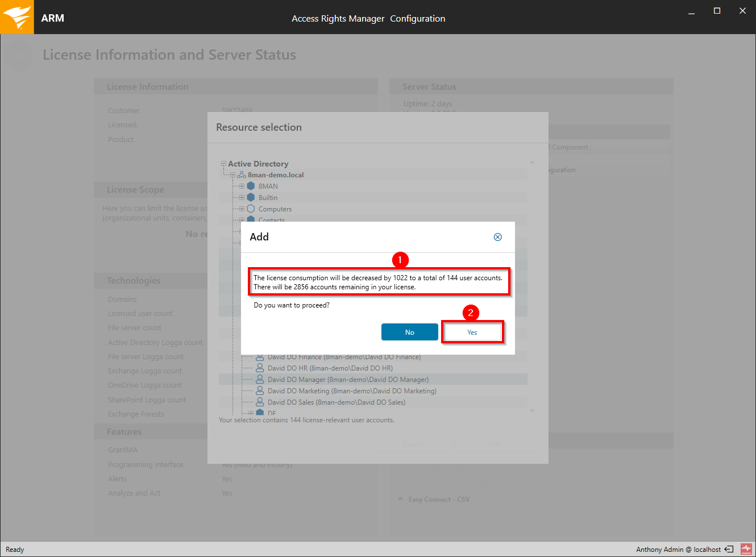
Task: Click the Anthony Admin @ localhost status text
Action: click(678, 550)
